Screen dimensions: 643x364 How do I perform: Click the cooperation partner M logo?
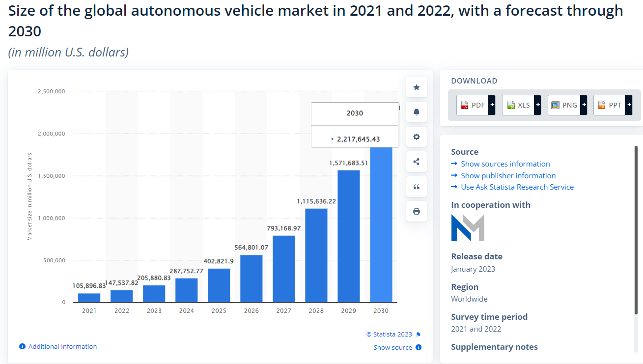[468, 227]
